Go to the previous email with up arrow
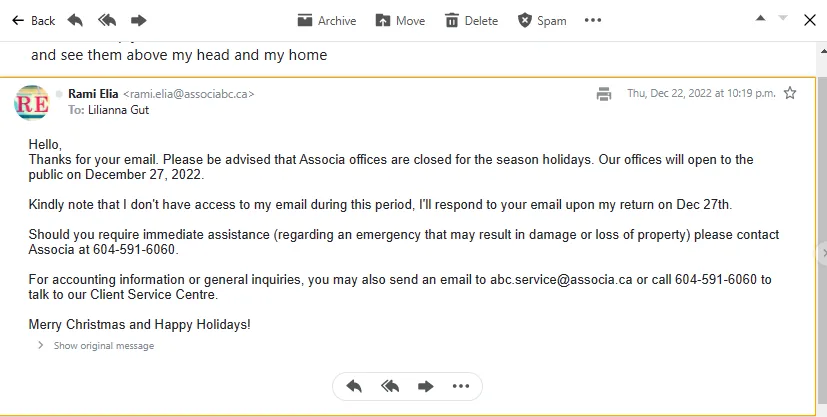The image size is (827, 417). [761, 18]
